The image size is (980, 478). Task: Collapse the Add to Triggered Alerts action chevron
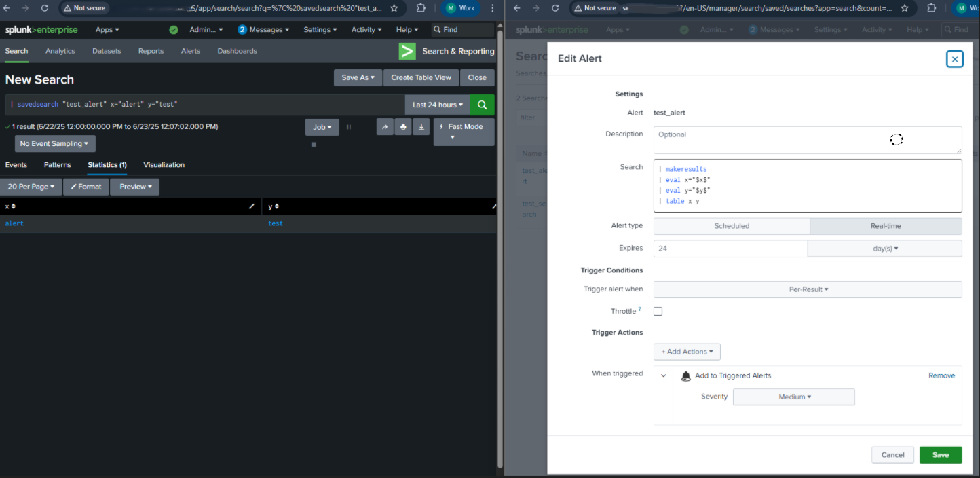coord(663,375)
